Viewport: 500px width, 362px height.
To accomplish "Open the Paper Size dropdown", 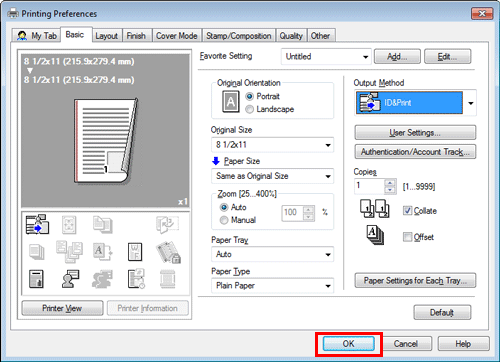I will [x=272, y=176].
